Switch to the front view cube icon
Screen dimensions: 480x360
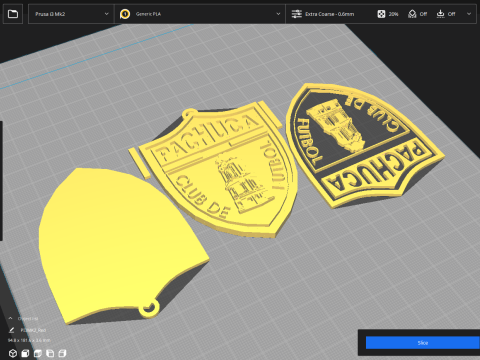(x=25, y=353)
